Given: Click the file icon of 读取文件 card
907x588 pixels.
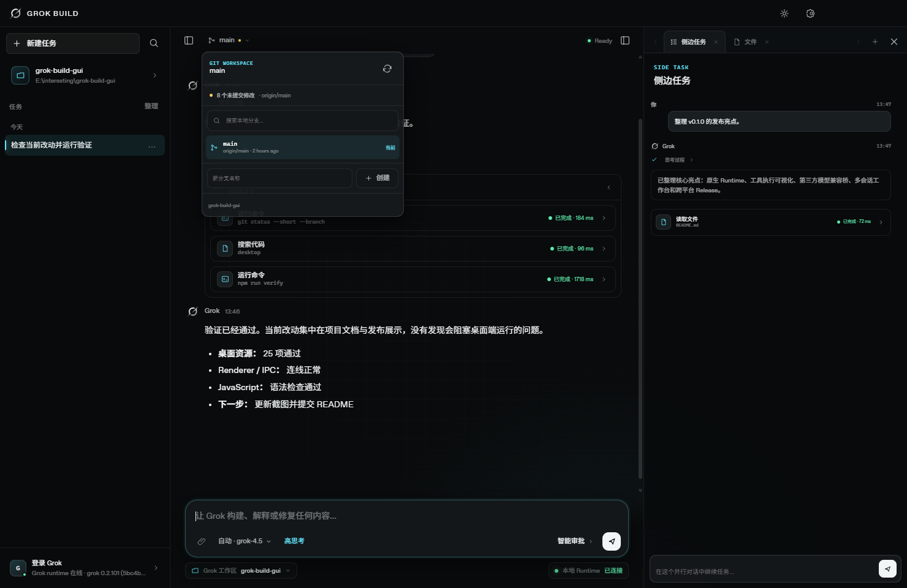Looking at the screenshot, I should pyautogui.click(x=663, y=222).
